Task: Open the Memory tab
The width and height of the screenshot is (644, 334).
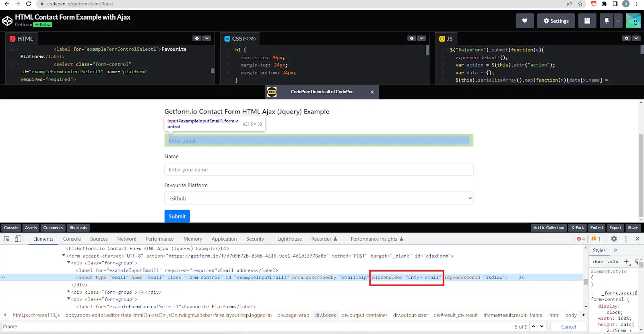Action: (193, 239)
